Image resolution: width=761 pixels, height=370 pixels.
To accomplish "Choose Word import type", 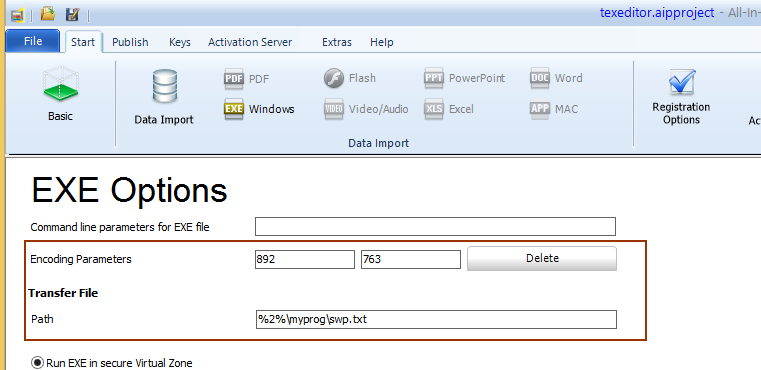I will (556, 78).
